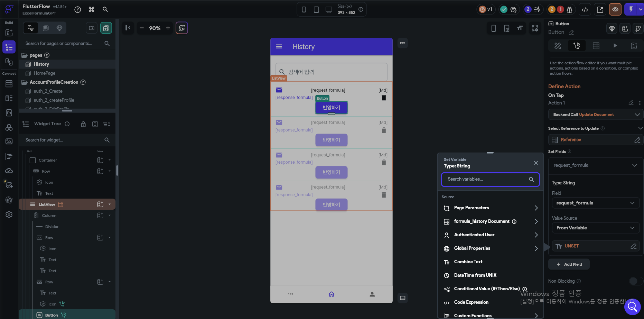Open keyboard shortcuts command icon
644x319 pixels.
92,10
